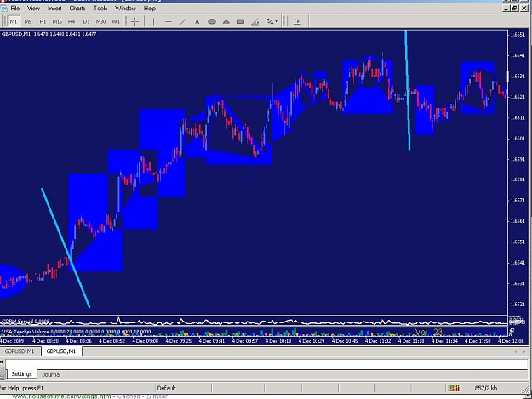Click the Cached link below window

(x=129, y=396)
